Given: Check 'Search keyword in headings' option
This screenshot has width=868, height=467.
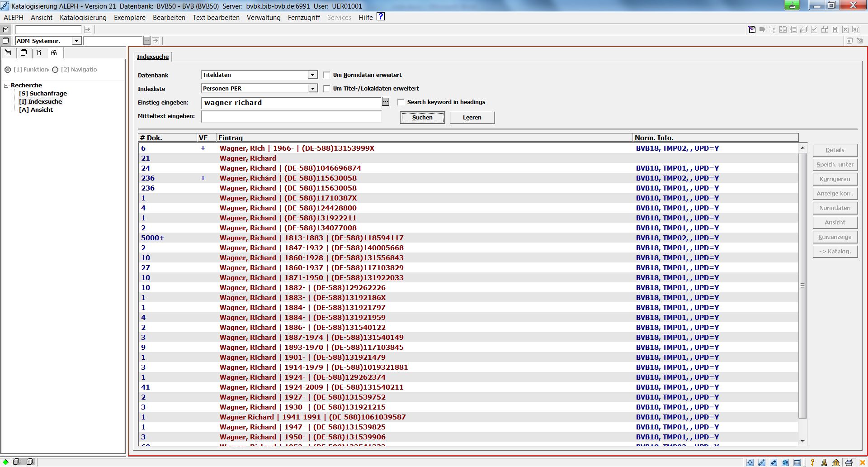Looking at the screenshot, I should pyautogui.click(x=401, y=102).
